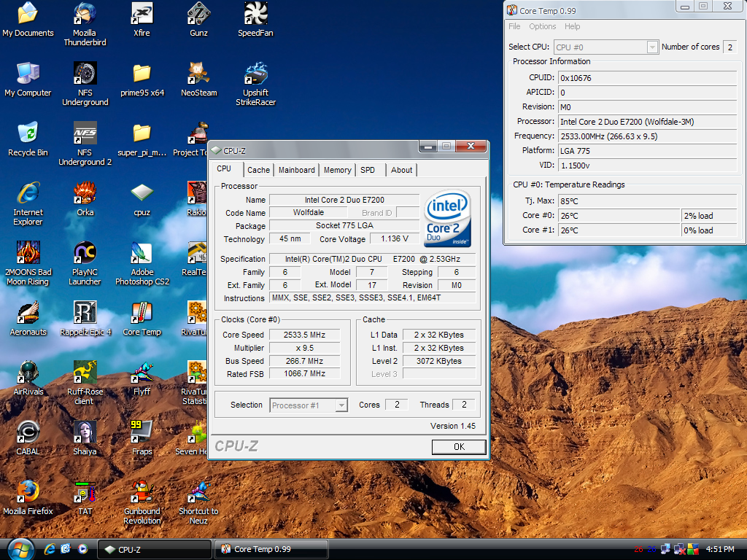Select the Gunz desktop shortcut
This screenshot has width=747, height=560.
coord(198,20)
